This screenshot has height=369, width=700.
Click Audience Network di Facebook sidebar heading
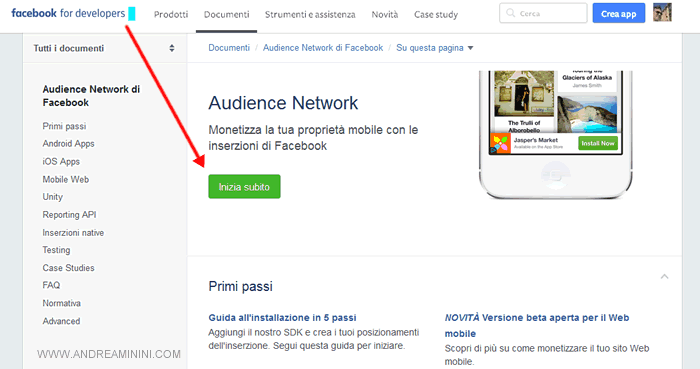pos(91,96)
